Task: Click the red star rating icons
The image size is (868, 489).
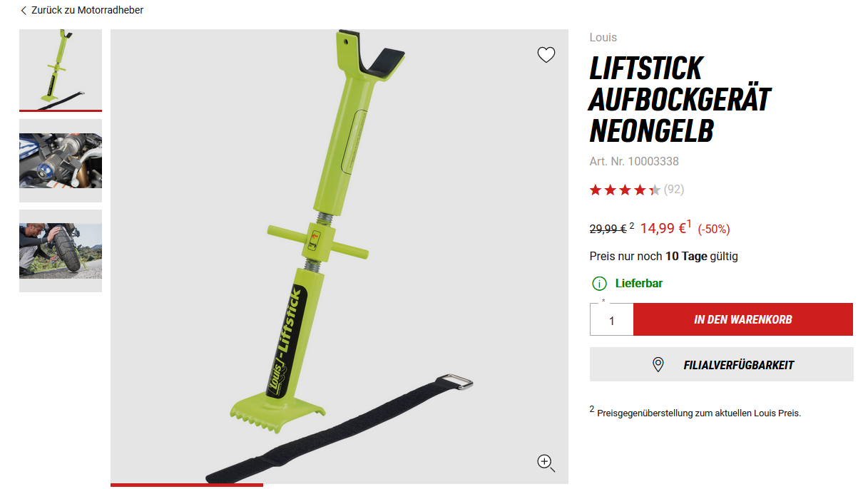Action: (x=625, y=190)
